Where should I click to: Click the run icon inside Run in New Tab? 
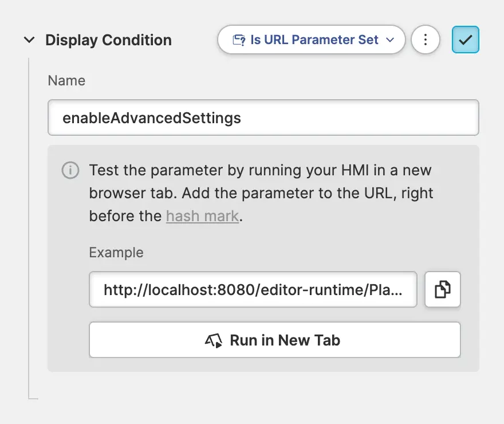[213, 340]
